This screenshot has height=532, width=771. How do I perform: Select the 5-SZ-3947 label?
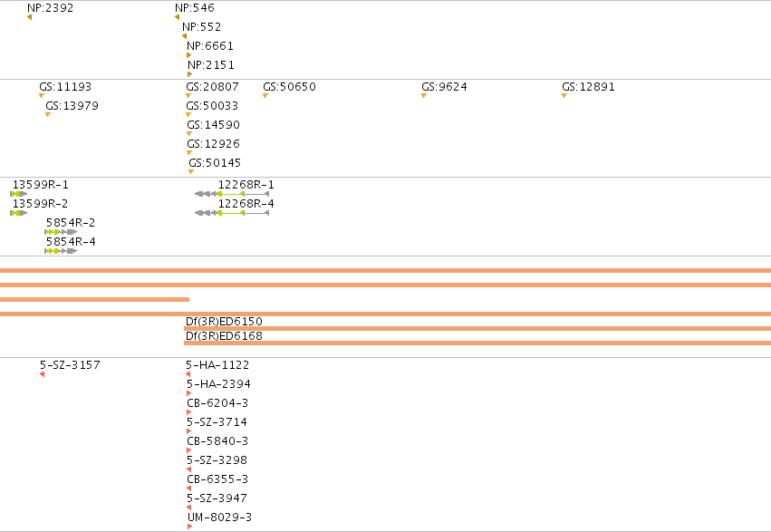[217, 498]
